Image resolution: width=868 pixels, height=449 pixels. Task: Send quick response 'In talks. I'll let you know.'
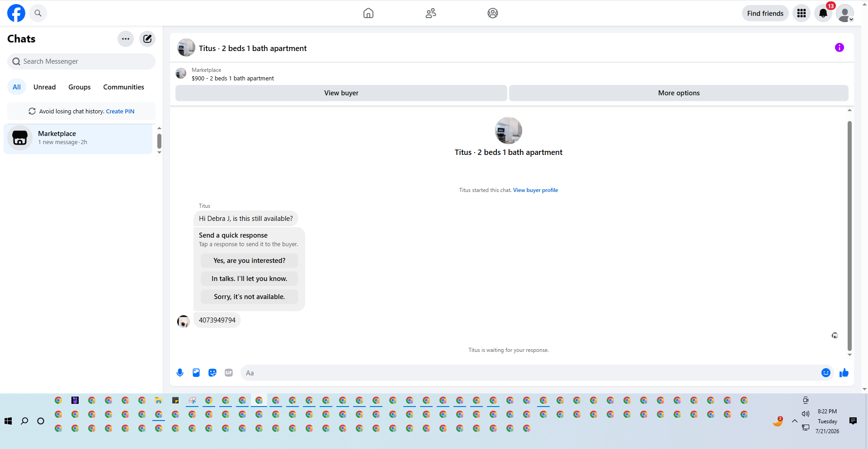(250, 279)
